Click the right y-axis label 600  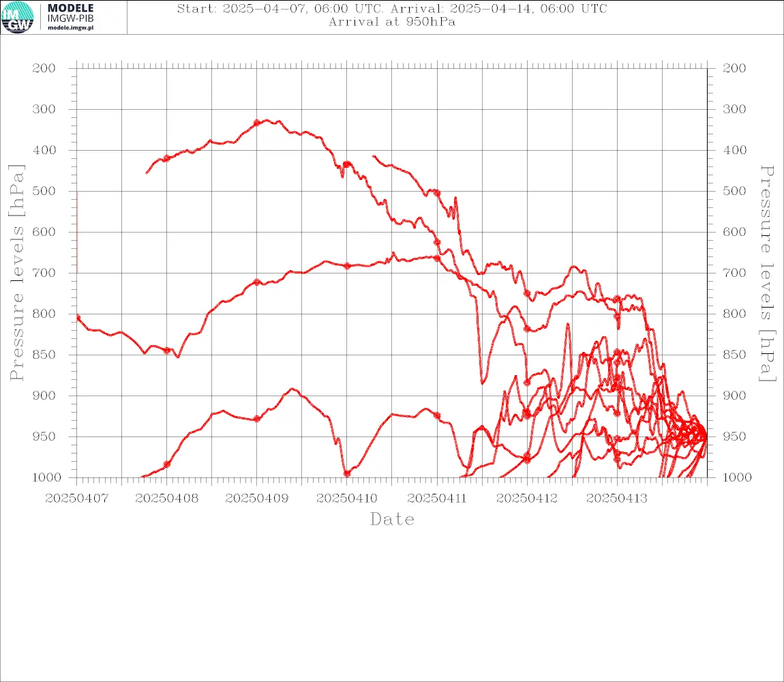(x=734, y=232)
